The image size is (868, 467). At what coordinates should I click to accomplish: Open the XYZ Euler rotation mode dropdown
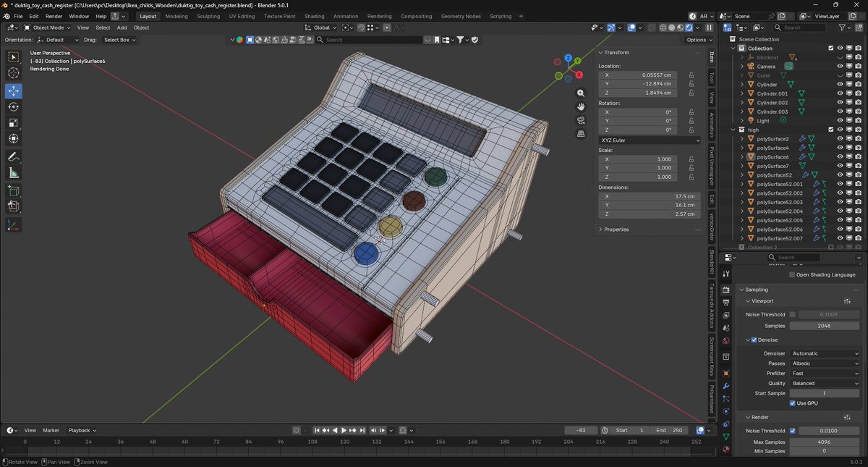650,140
